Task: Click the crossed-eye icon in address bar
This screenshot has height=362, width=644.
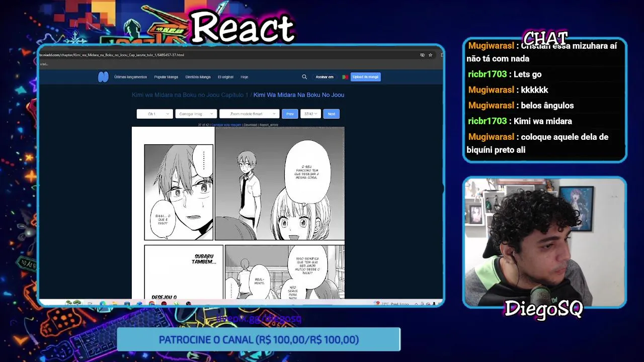Action: point(422,55)
